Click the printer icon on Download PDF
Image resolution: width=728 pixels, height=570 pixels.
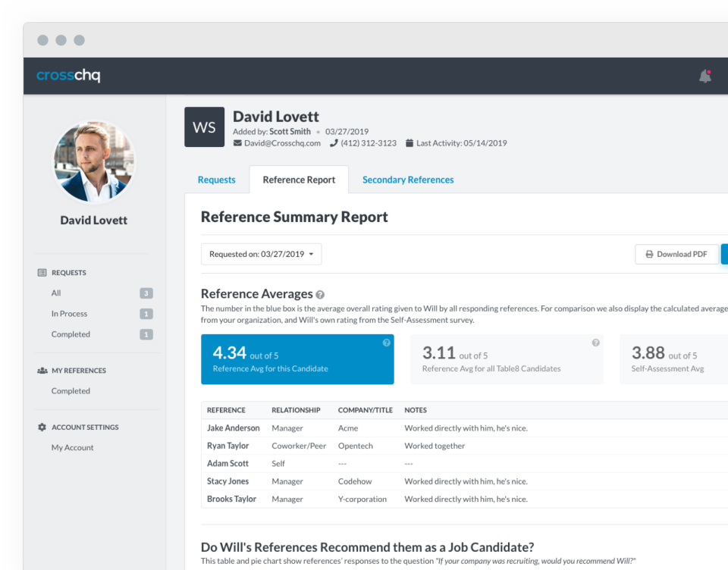click(650, 255)
